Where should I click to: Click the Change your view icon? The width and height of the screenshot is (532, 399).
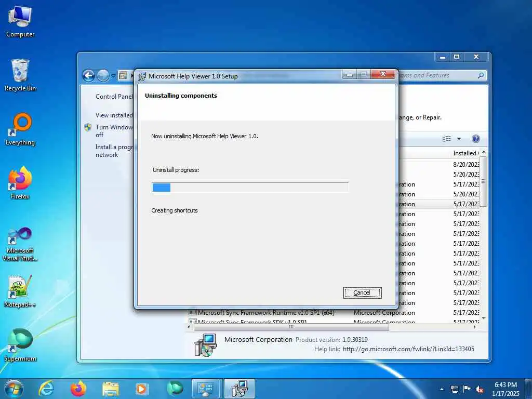pos(446,138)
